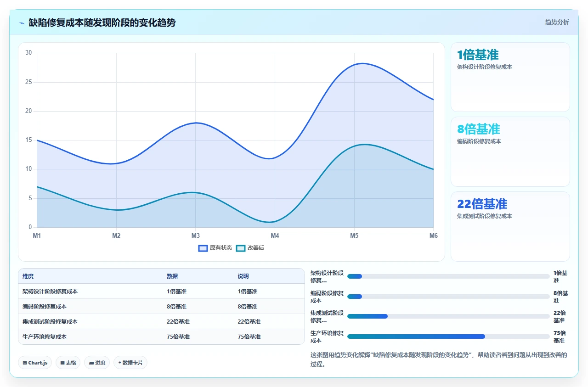This screenshot has height=387, width=588.
Task: Click the M4 x-axis label
Action: click(275, 236)
